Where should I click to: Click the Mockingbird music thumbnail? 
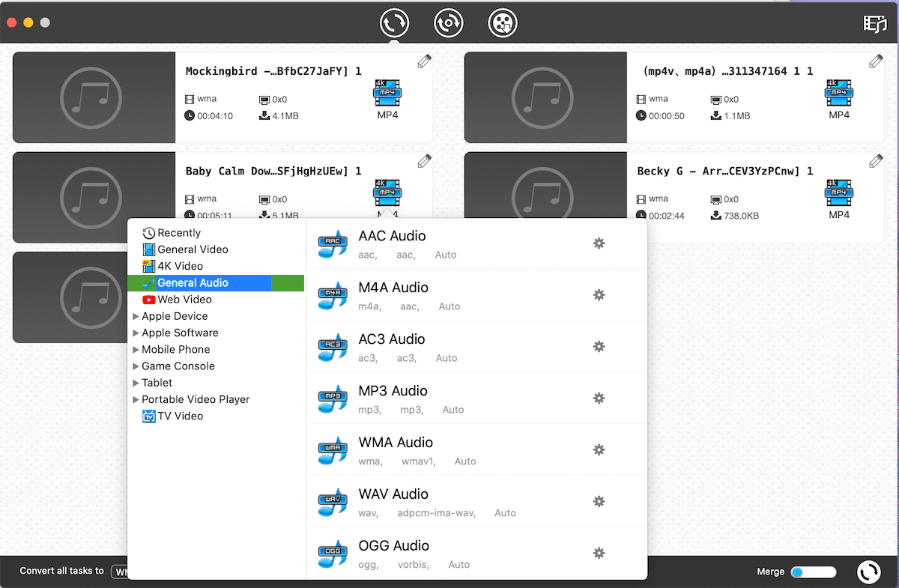point(94,97)
